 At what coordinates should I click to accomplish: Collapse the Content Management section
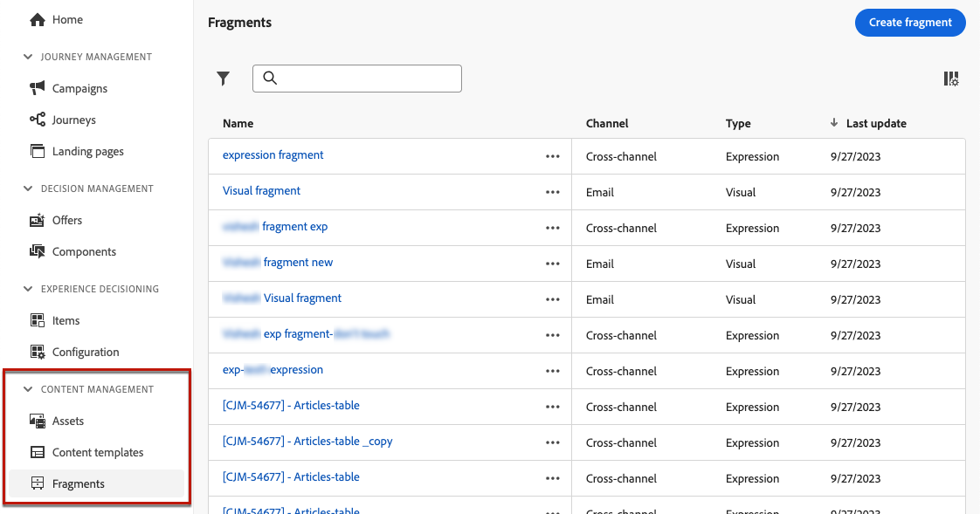click(28, 389)
